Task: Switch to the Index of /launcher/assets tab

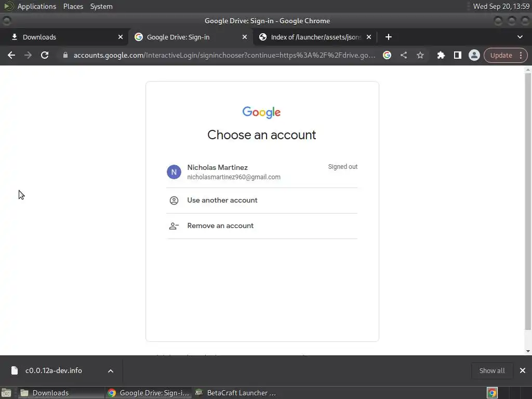Action: [315, 37]
